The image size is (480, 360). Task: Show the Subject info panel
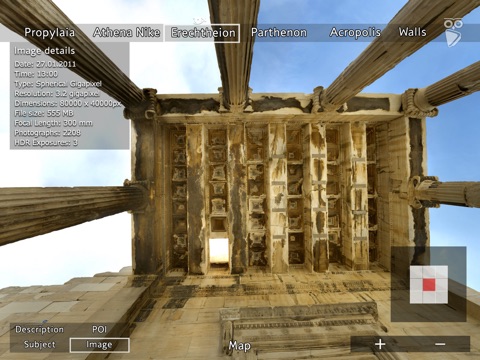click(40, 345)
